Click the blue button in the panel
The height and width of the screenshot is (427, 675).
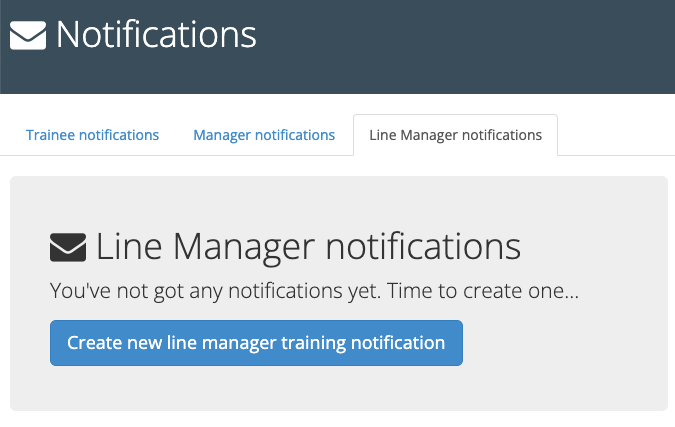[x=256, y=343]
